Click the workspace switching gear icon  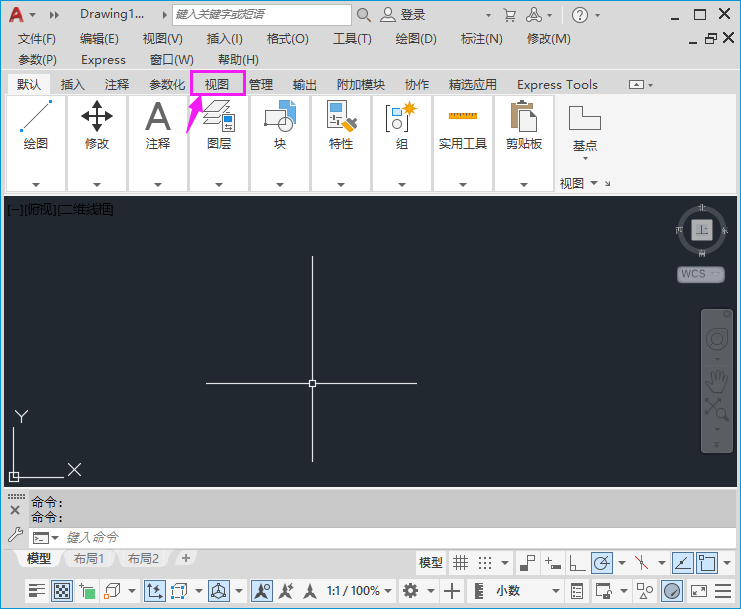(x=410, y=591)
